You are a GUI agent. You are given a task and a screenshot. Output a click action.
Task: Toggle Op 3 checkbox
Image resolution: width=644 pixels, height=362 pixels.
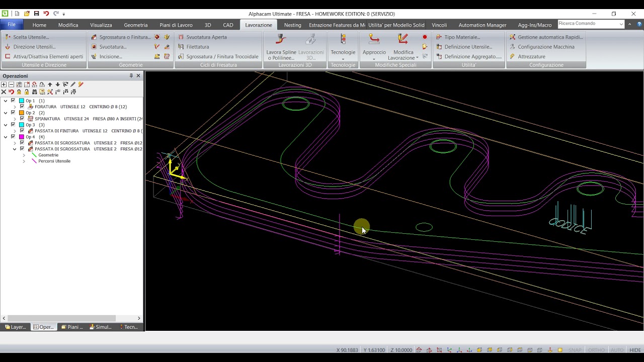click(x=13, y=125)
